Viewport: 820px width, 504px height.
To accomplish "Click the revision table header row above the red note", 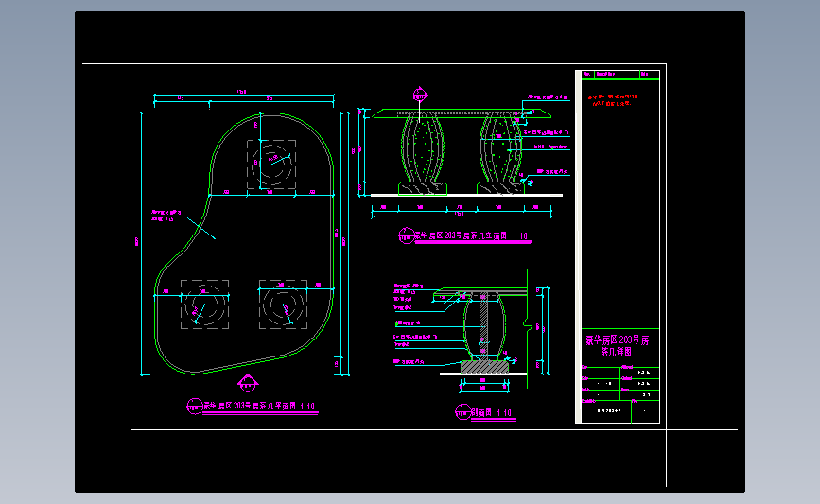I will tap(620, 75).
